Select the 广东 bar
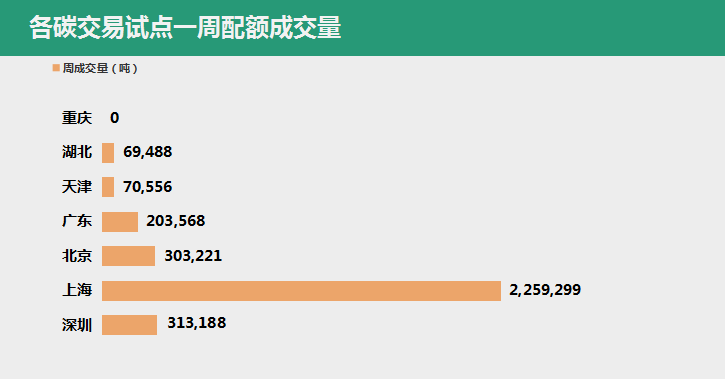Screen dimensions: 725x380 (120, 222)
